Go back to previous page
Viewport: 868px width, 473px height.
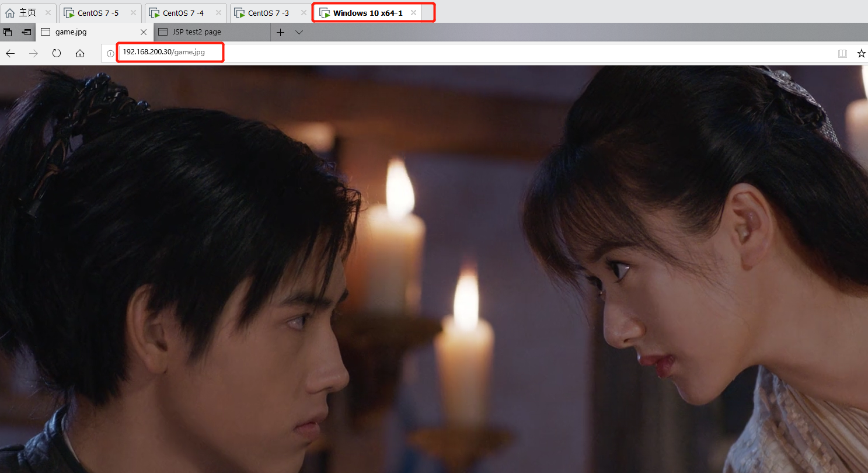tap(10, 53)
